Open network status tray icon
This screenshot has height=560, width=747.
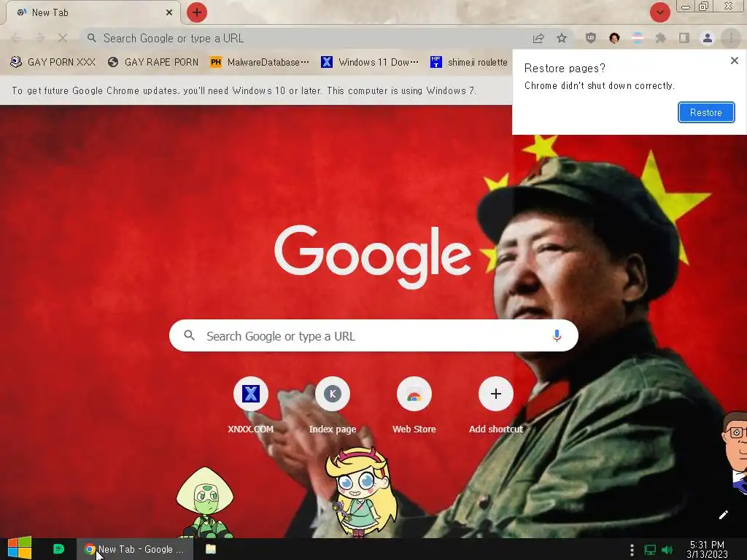[x=650, y=550]
